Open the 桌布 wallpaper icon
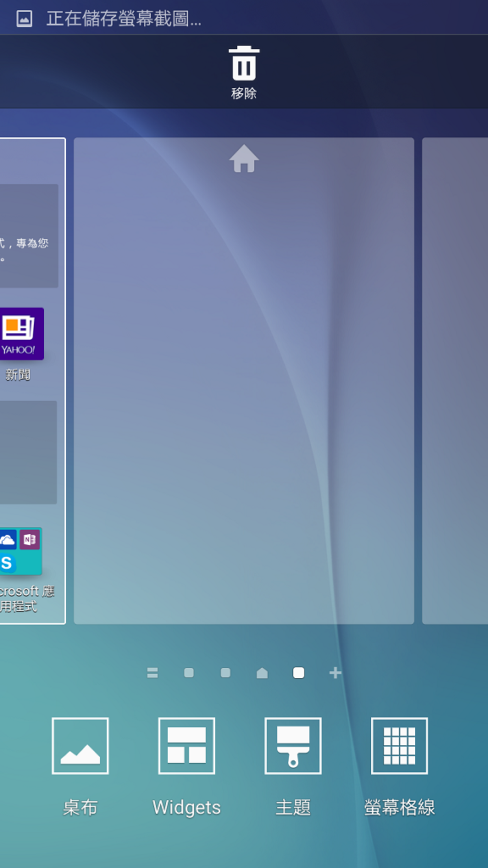 point(80,746)
